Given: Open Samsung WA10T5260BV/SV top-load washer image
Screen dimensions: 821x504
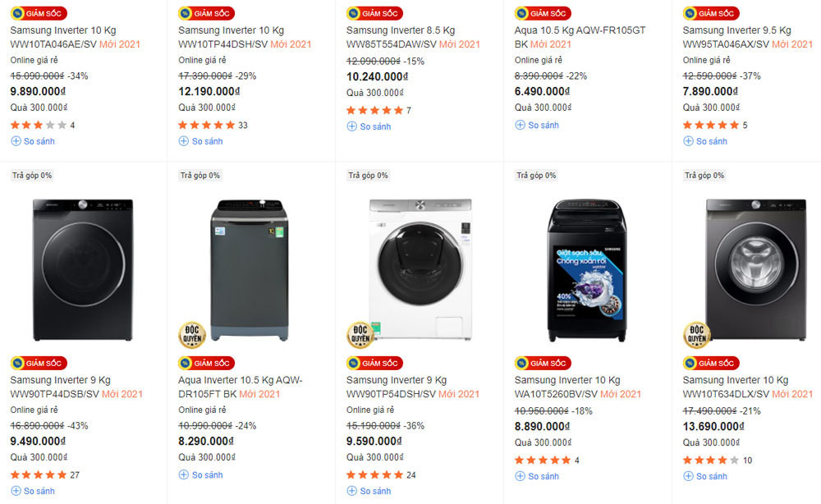Looking at the screenshot, I should pos(587,269).
